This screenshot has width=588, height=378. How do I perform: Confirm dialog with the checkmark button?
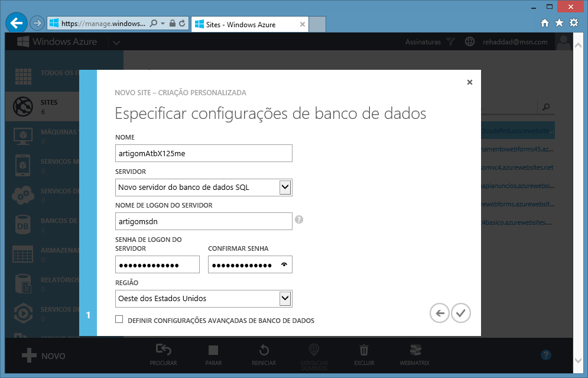pos(461,313)
